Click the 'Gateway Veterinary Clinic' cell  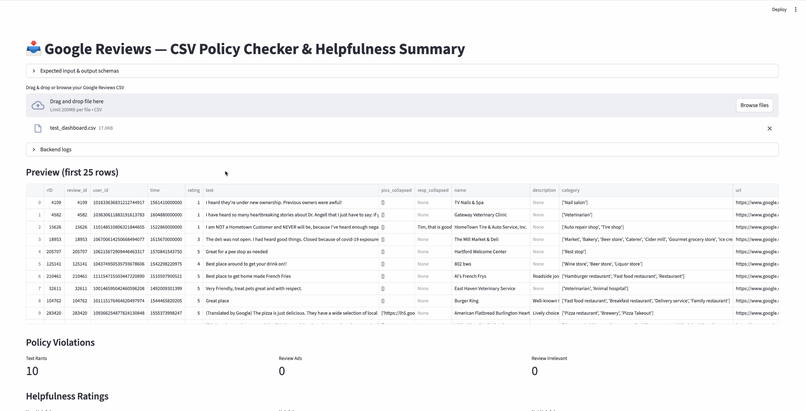(x=491, y=215)
